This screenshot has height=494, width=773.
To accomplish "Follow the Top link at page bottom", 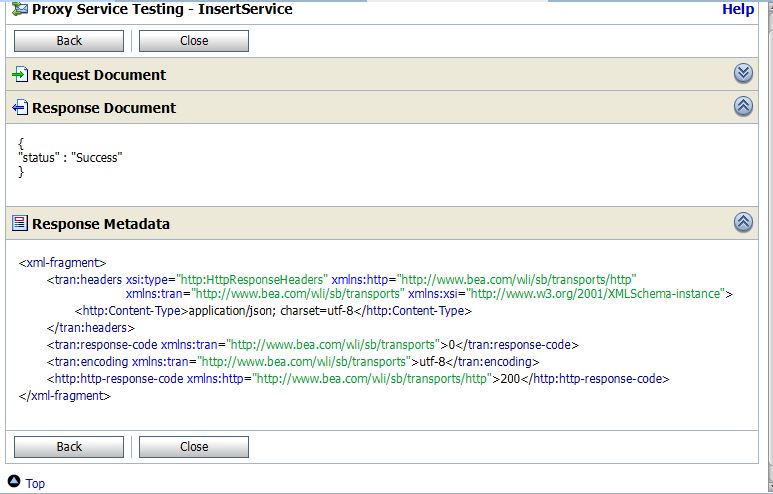I will (x=35, y=484).
